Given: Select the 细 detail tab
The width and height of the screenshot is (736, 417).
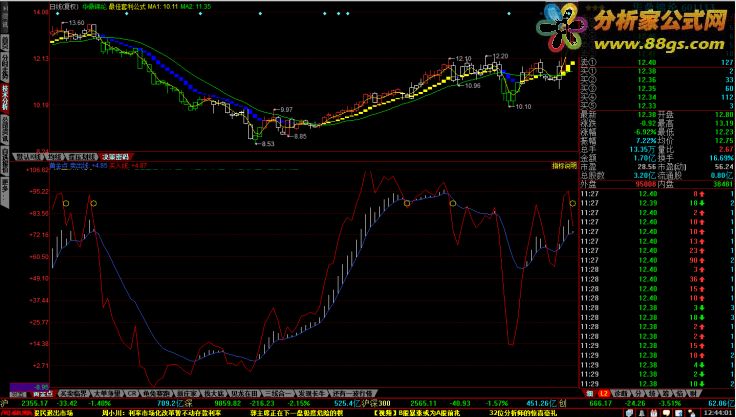Looking at the screenshot, I should (589, 394).
